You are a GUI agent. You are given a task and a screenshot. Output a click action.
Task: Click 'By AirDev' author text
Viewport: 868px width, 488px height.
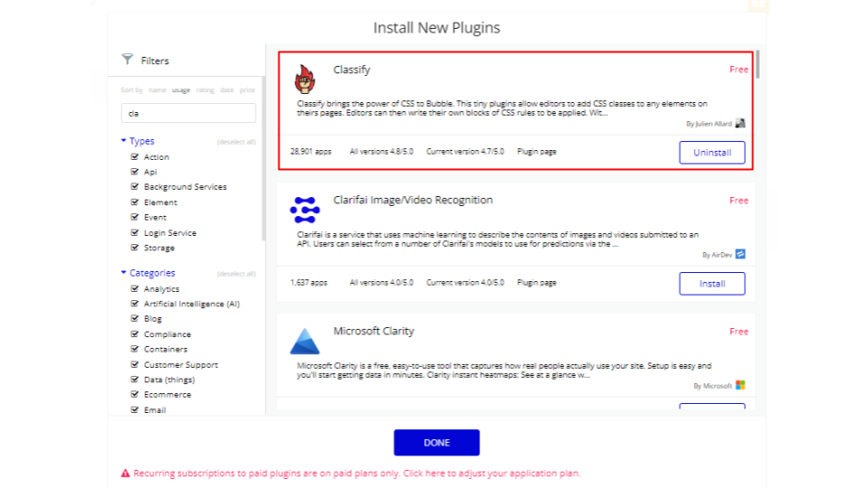[x=717, y=255]
